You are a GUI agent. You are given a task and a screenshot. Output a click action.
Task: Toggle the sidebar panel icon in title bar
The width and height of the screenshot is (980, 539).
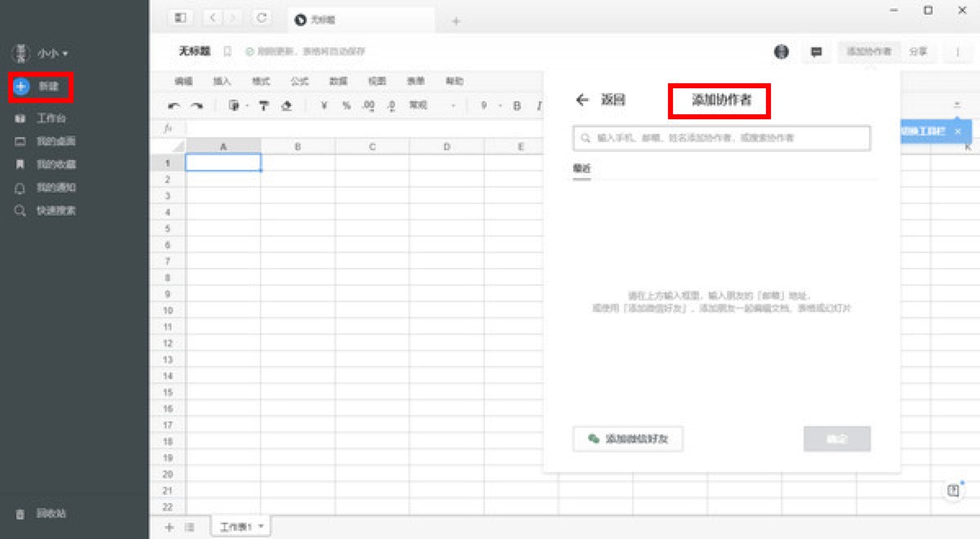[x=180, y=17]
